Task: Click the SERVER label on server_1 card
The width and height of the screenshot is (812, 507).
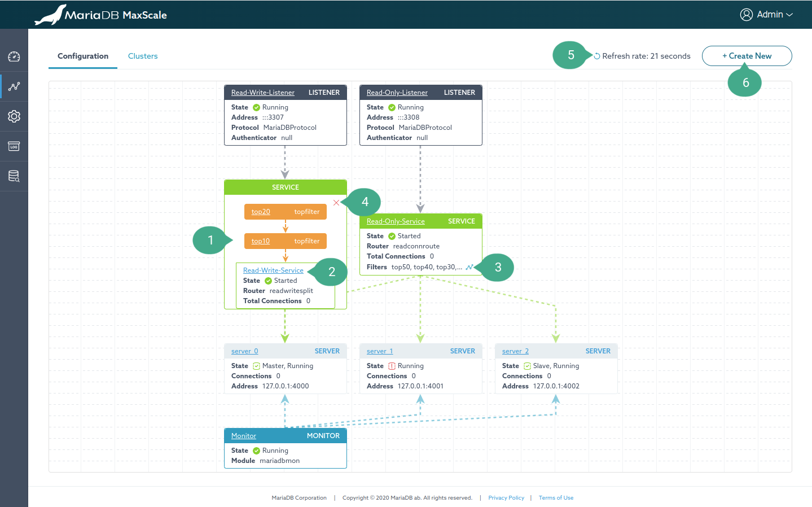Action: click(x=463, y=351)
